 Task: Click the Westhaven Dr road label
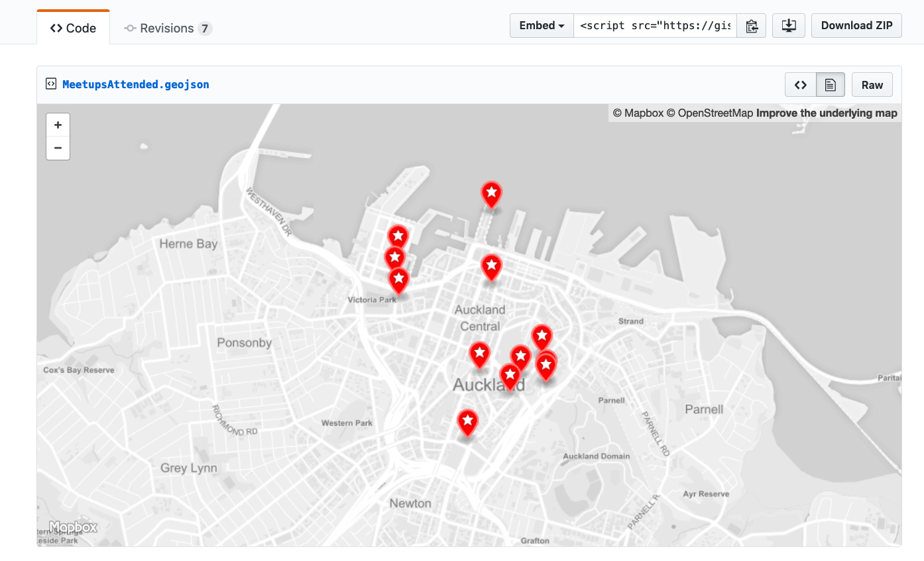pos(269,212)
